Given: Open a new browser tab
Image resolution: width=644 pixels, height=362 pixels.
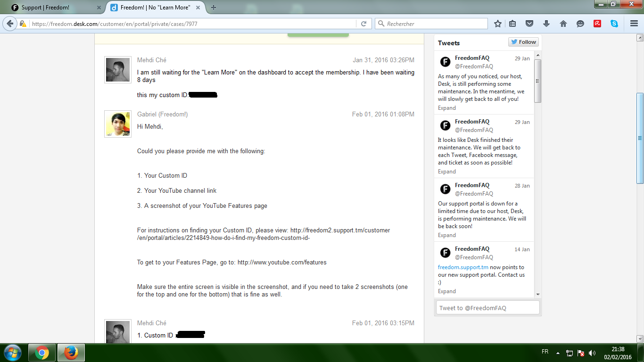Looking at the screenshot, I should coord(214,8).
